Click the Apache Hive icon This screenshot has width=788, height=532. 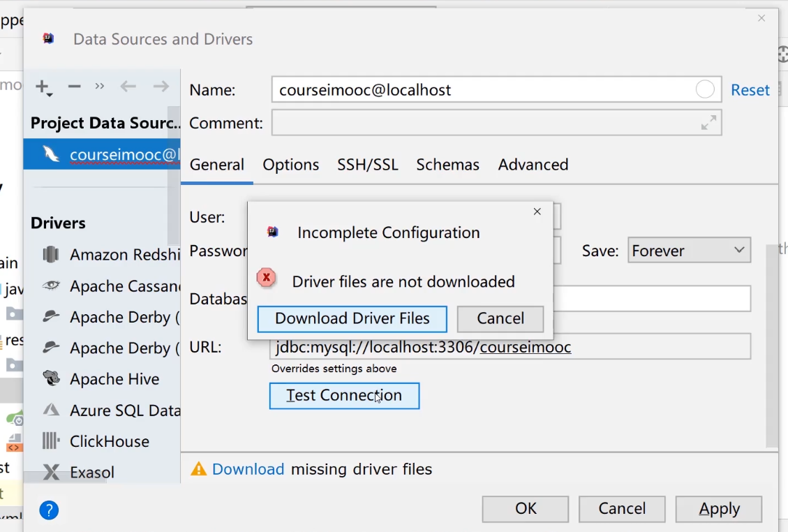pyautogui.click(x=51, y=378)
